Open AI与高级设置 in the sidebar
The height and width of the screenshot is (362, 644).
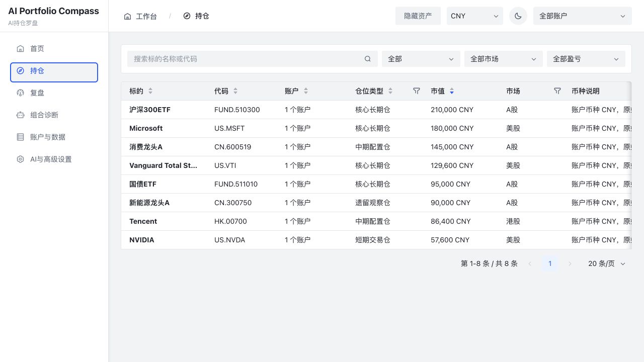pos(54,159)
